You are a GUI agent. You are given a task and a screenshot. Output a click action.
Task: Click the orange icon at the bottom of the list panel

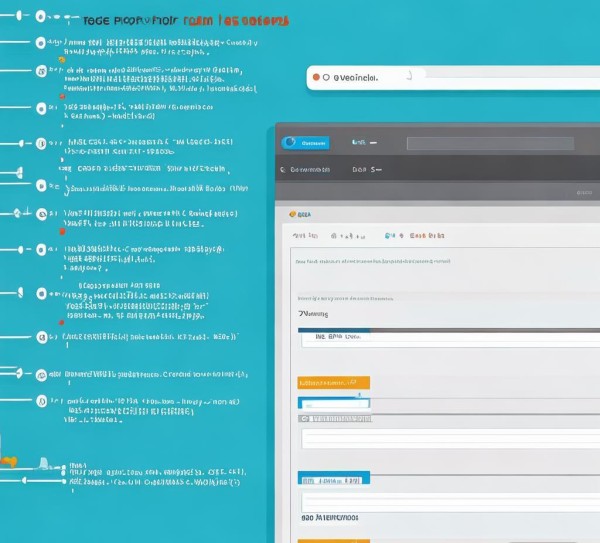tap(9, 461)
